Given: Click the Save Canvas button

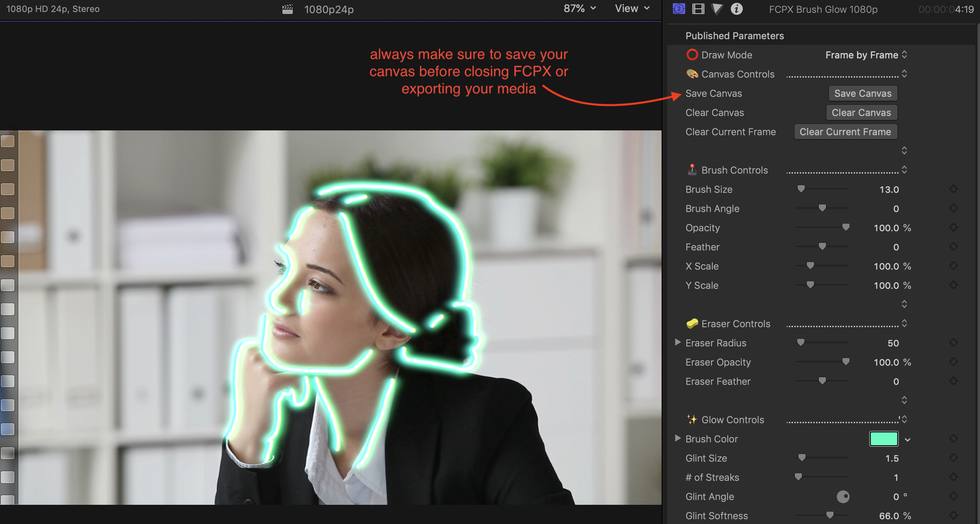Looking at the screenshot, I should [863, 93].
